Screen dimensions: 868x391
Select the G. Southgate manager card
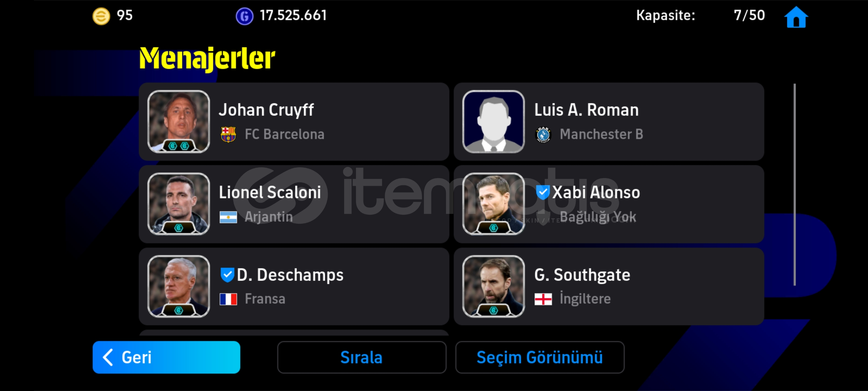[609, 286]
